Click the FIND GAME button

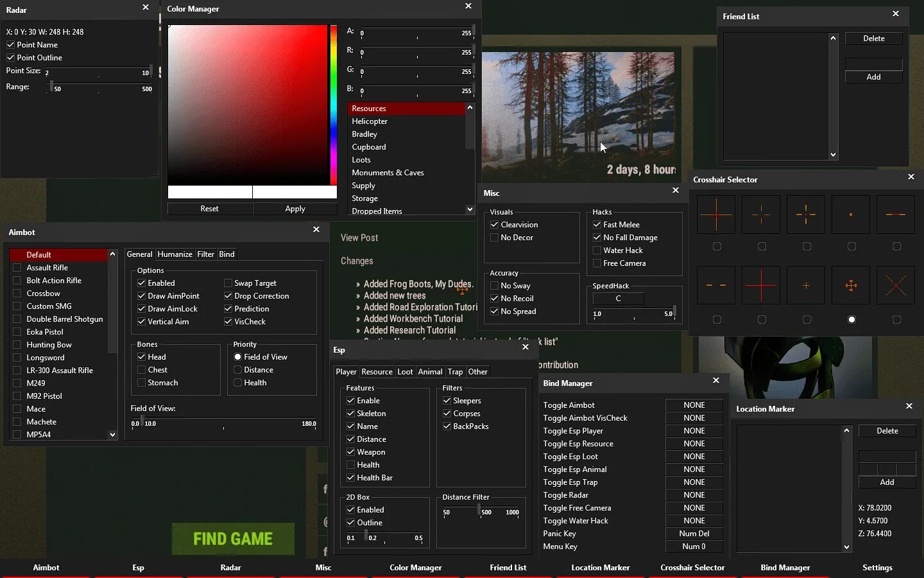click(233, 539)
